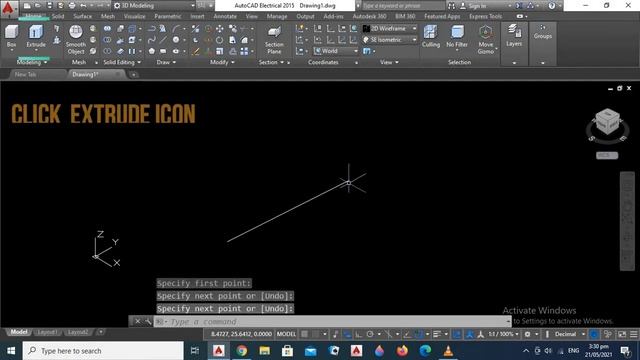
Task: Toggle hardware acceleration icon in status bar
Action: (x=594, y=334)
